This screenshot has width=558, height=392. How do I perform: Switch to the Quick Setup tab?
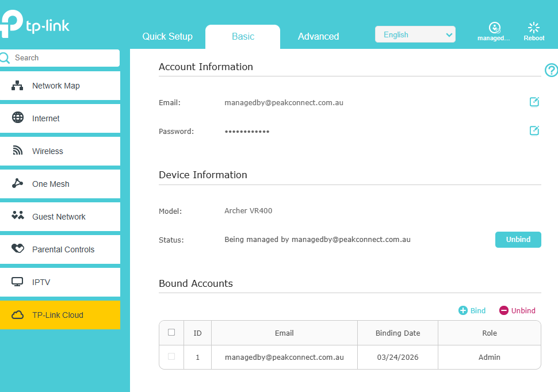coord(167,36)
